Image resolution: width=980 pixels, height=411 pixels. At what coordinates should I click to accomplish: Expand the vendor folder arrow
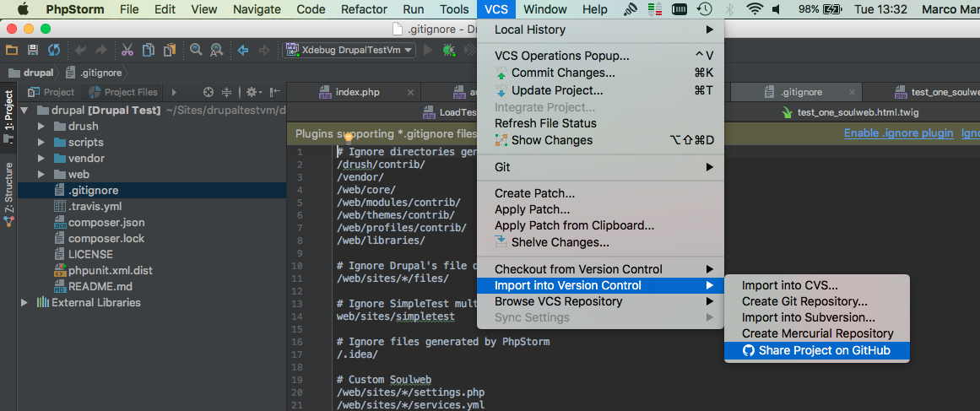tap(41, 159)
